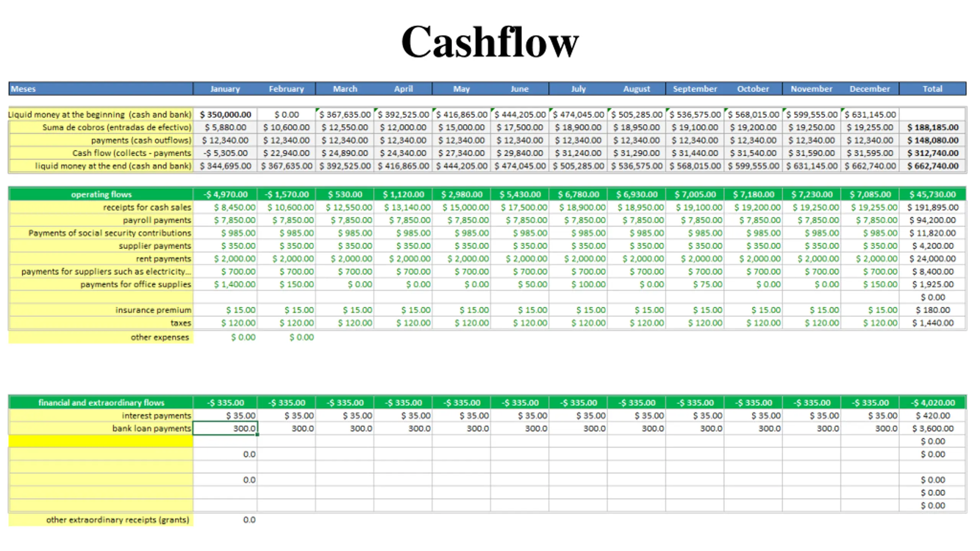The width and height of the screenshot is (980, 551).
Task: Select the Total column header
Action: coord(933,89)
